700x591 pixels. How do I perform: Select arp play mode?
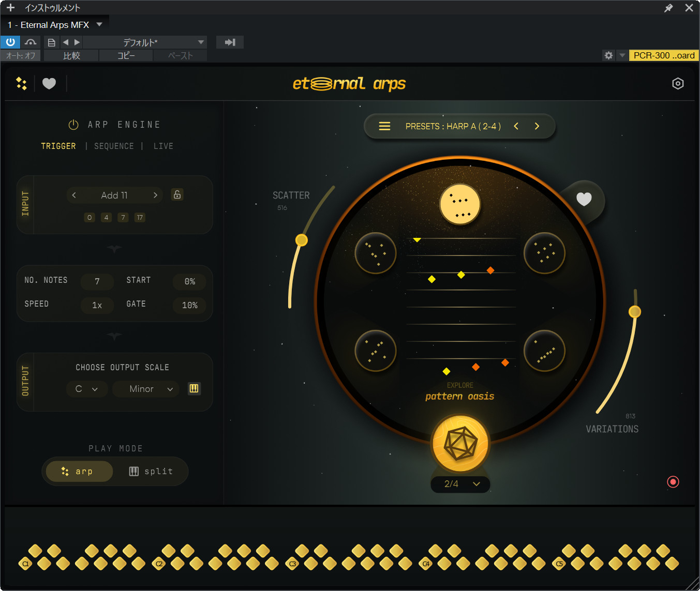point(79,471)
